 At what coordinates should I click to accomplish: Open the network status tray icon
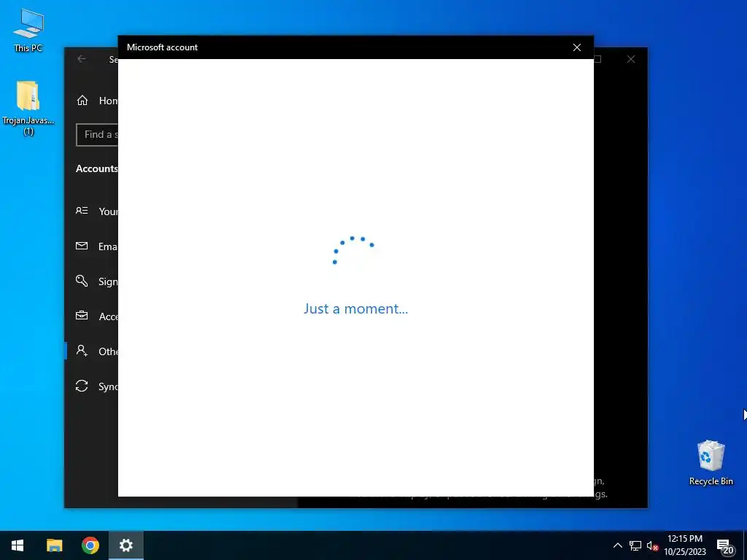pyautogui.click(x=635, y=545)
